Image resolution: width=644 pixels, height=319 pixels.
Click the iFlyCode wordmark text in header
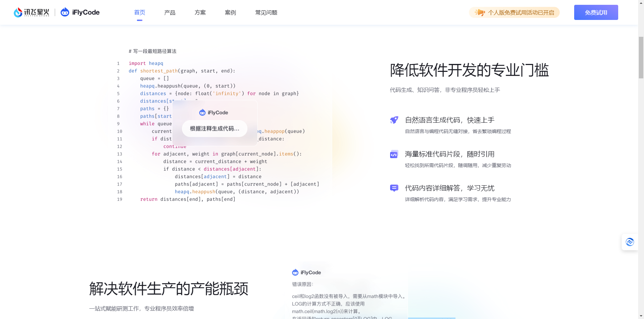pos(85,12)
